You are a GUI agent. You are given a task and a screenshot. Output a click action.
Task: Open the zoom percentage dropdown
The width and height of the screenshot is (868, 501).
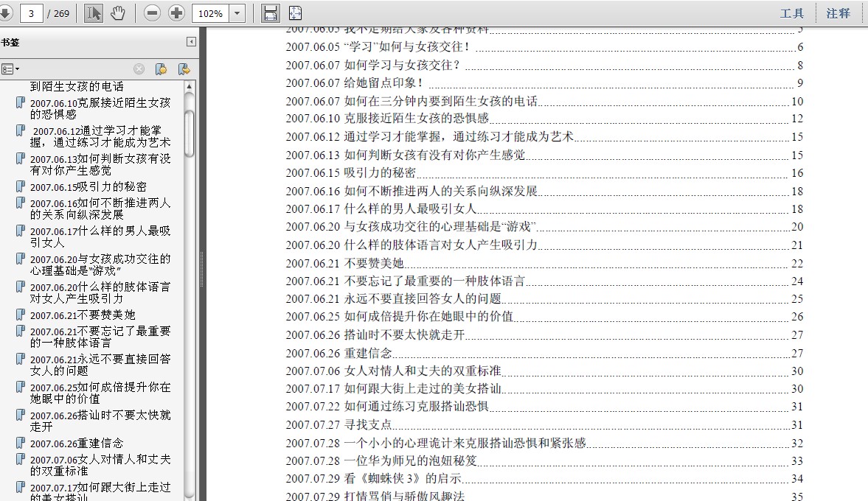(x=237, y=13)
